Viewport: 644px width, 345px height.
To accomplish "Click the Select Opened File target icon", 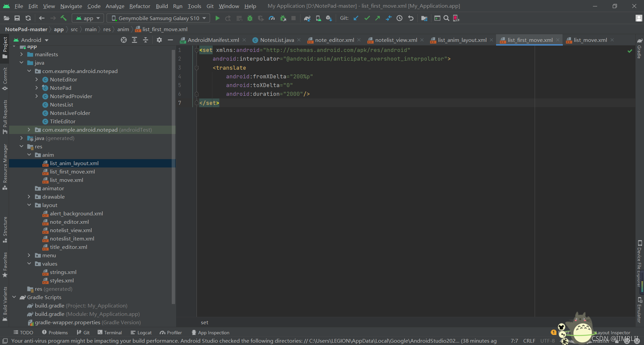I will click(x=124, y=40).
